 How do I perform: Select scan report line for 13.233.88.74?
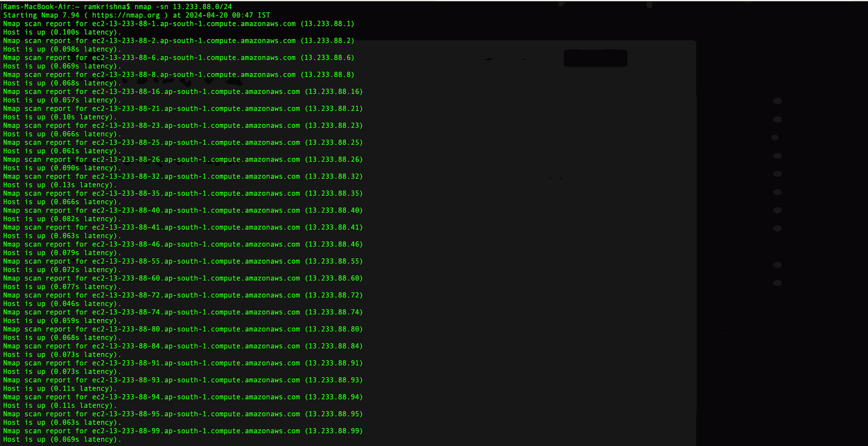pyautogui.click(x=183, y=312)
